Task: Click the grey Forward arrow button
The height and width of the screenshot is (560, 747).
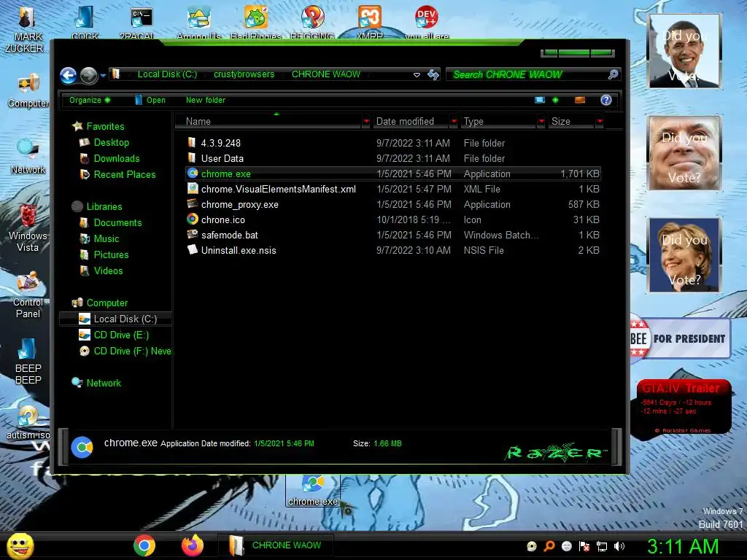Action: [88, 75]
